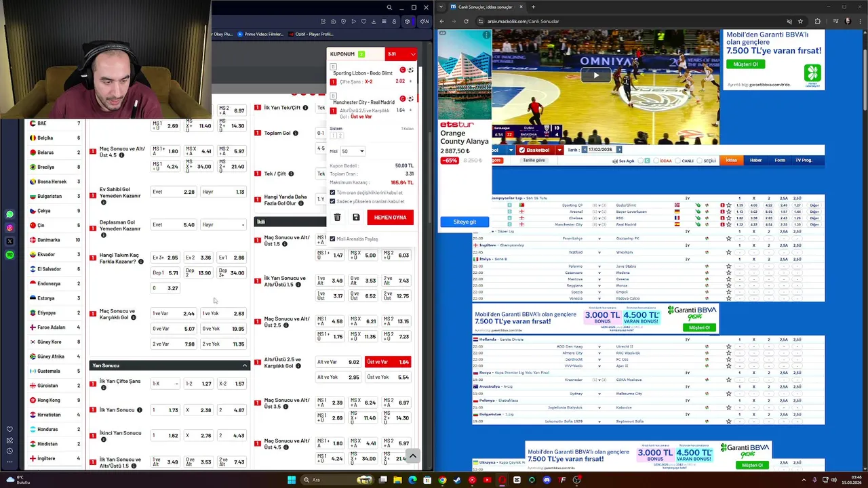The height and width of the screenshot is (488, 868).
Task: Open Instagram in the Opera sidebar
Action: [9, 228]
